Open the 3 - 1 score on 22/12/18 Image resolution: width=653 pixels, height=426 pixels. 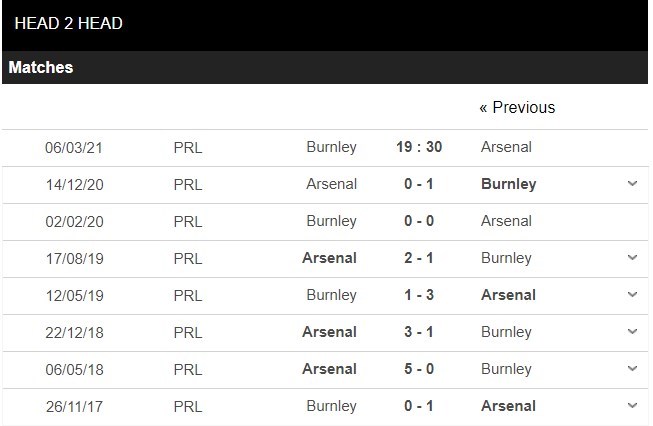pyautogui.click(x=419, y=332)
